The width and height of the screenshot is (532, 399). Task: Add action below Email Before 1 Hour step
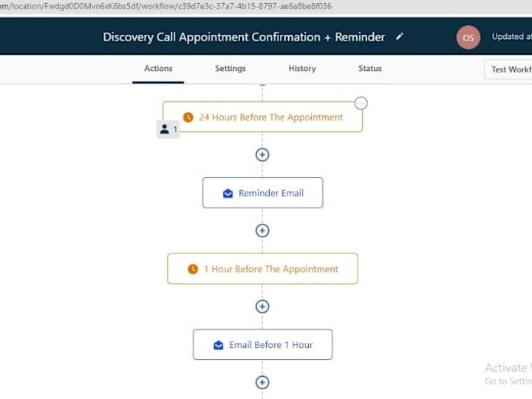pos(262,383)
